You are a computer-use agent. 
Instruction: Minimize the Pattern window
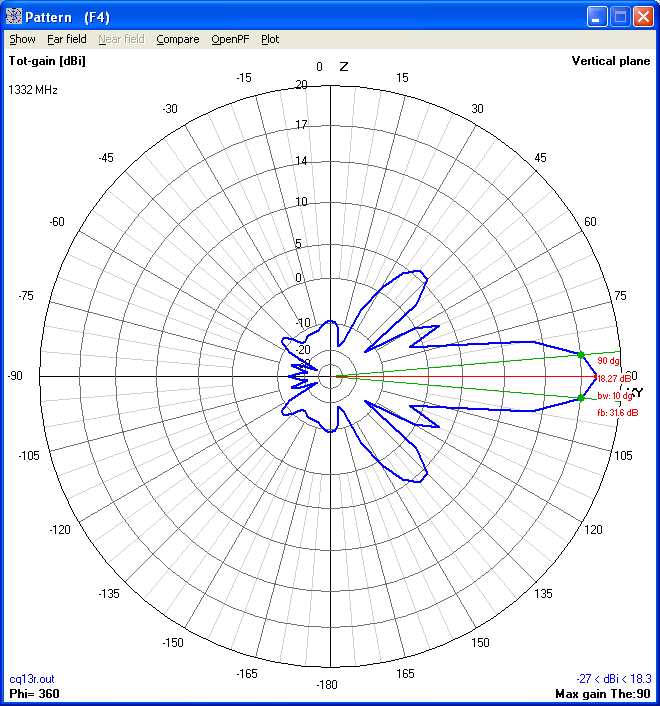click(x=597, y=16)
